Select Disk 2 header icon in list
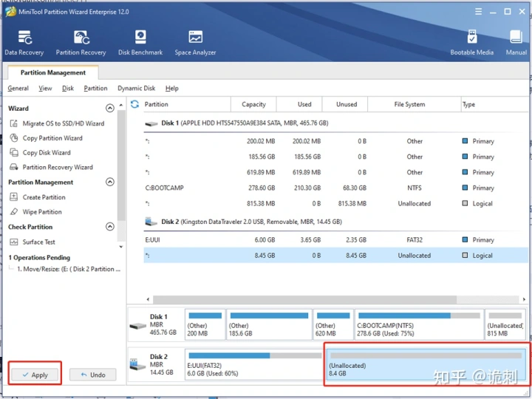The image size is (532, 399). pos(151,222)
